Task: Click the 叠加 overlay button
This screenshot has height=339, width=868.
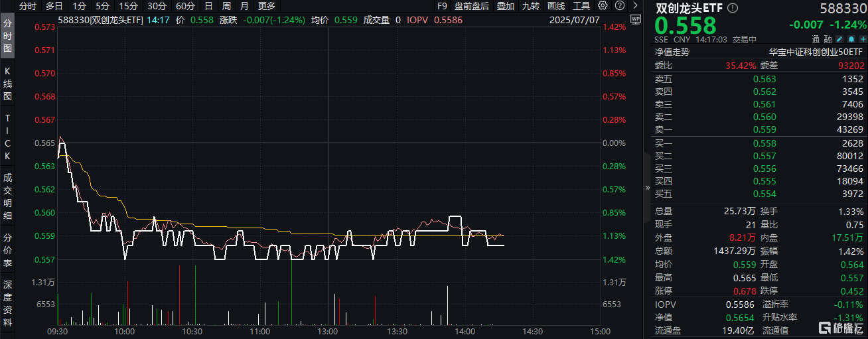Action: coord(505,6)
